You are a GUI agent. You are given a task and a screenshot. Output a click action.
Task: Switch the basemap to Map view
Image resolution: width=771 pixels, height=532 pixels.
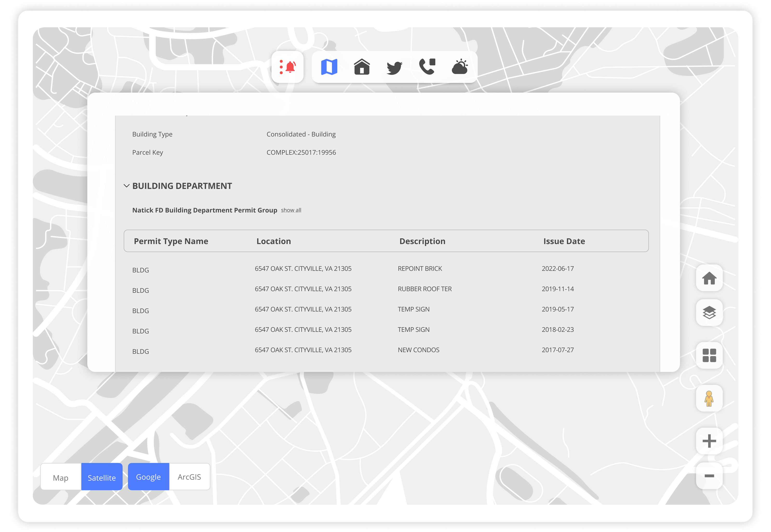(60, 477)
